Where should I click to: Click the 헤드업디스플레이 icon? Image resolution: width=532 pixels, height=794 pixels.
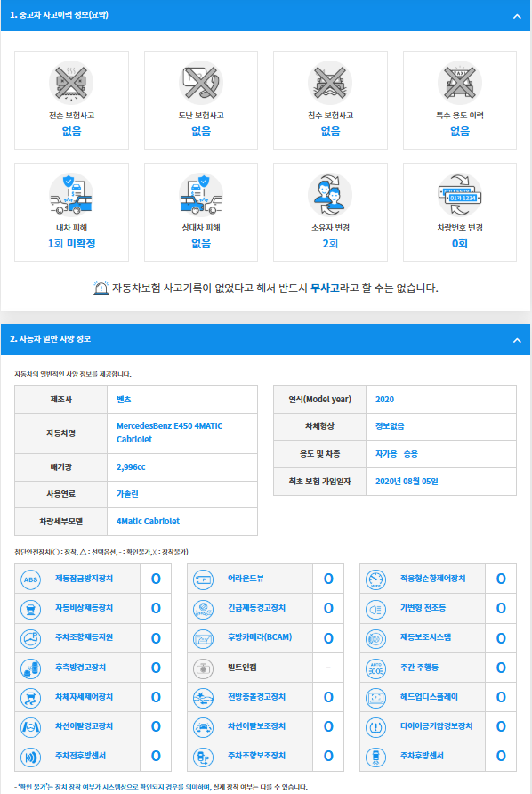click(375, 697)
